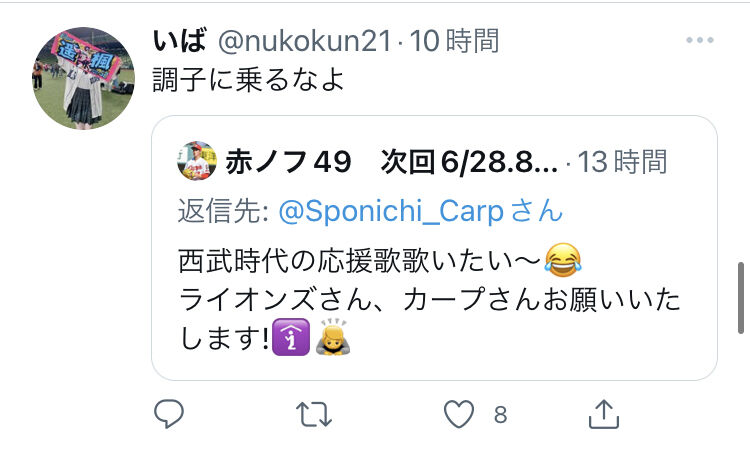This screenshot has height=450, width=750.
Task: Open the three-dot more options menu
Action: pos(700,40)
